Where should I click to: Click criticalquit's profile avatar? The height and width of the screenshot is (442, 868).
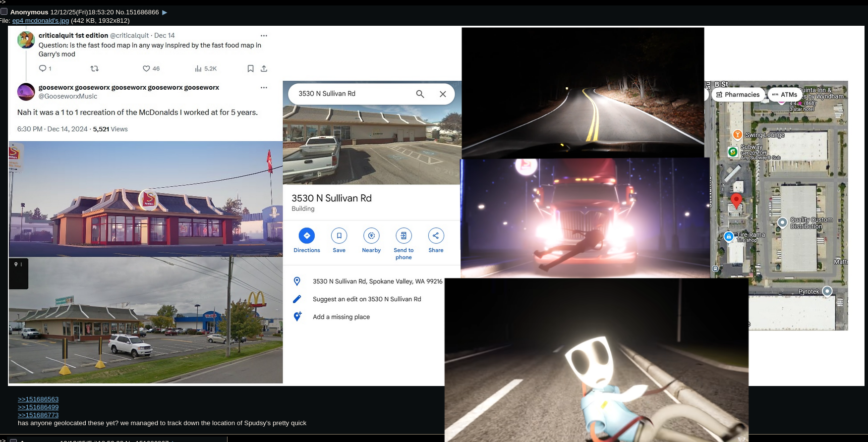pyautogui.click(x=26, y=40)
